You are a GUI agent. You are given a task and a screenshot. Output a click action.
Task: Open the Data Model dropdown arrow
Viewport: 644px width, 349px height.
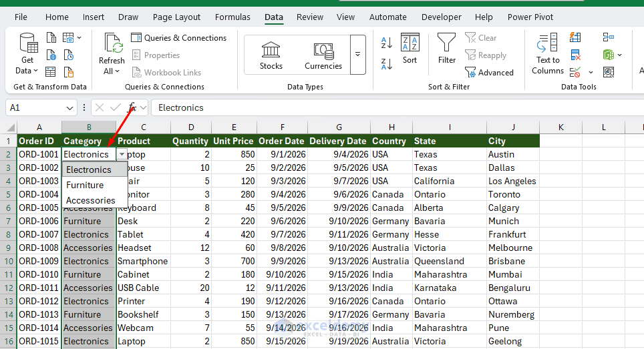pos(619,55)
